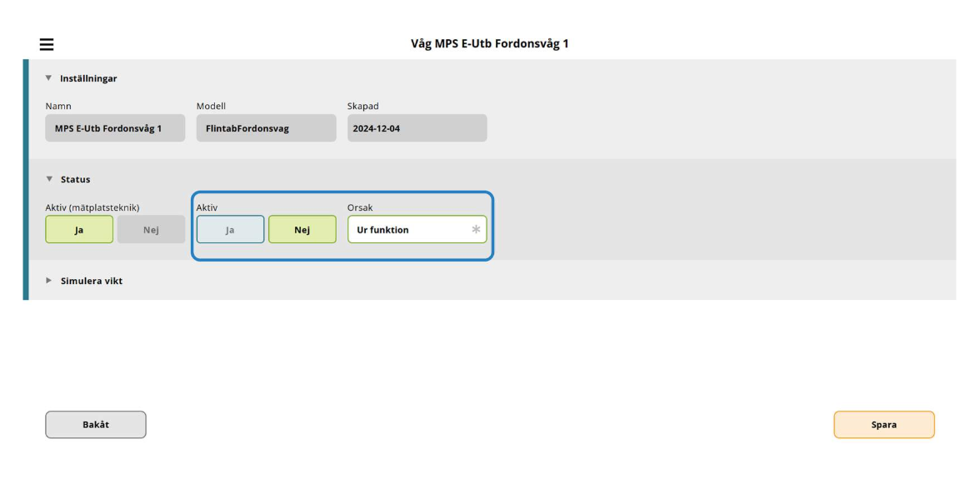The image size is (980, 484).
Task: Expand Simulera vikt using its triangle
Action: click(48, 281)
